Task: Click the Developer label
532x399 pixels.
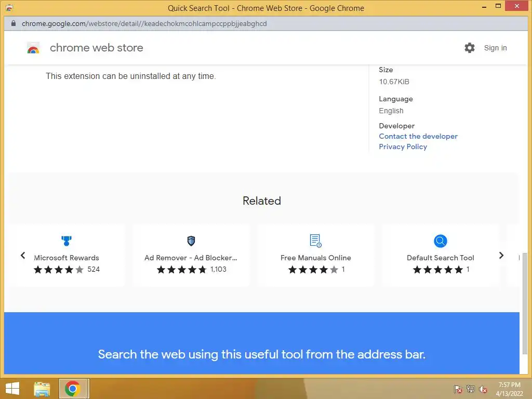Action: (x=396, y=126)
